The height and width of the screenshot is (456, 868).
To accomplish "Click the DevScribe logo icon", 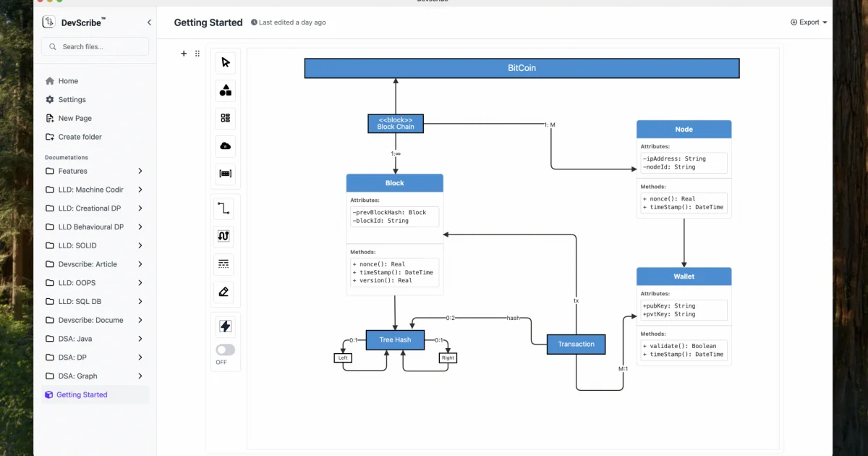I will (x=49, y=22).
